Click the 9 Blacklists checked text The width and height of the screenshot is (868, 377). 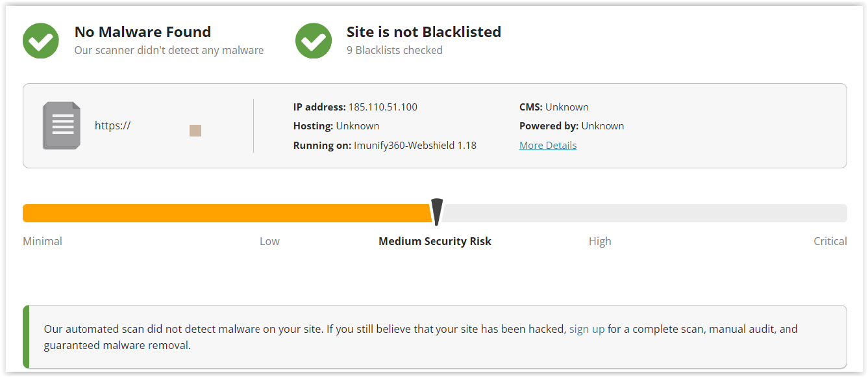(395, 50)
